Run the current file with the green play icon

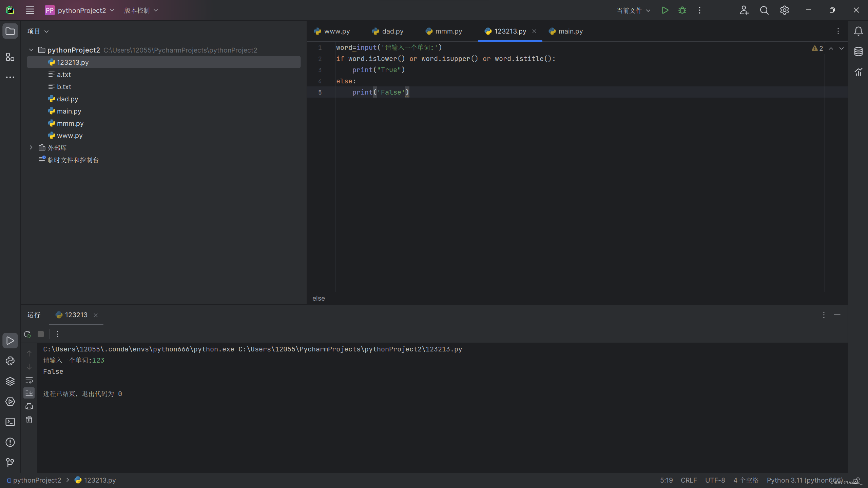665,10
